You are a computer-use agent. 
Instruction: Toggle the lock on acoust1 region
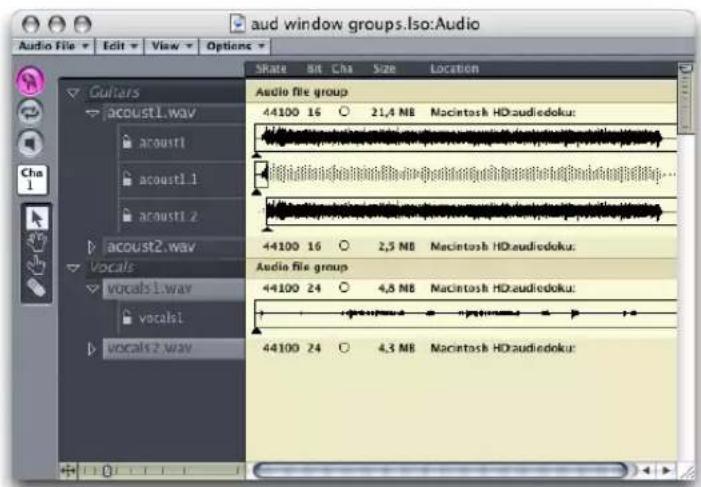pos(127,142)
